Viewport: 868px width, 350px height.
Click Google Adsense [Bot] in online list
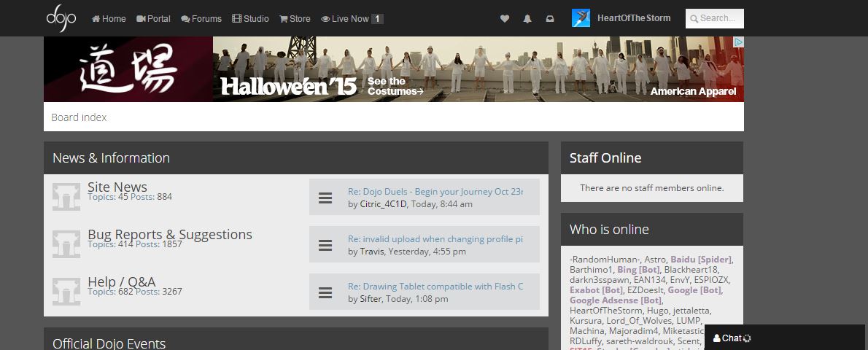[616, 300]
